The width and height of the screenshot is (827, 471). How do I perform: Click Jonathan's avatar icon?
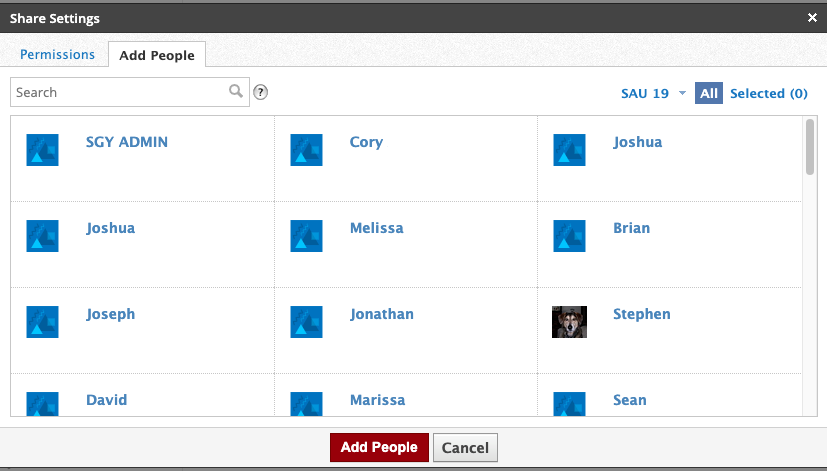click(x=306, y=322)
